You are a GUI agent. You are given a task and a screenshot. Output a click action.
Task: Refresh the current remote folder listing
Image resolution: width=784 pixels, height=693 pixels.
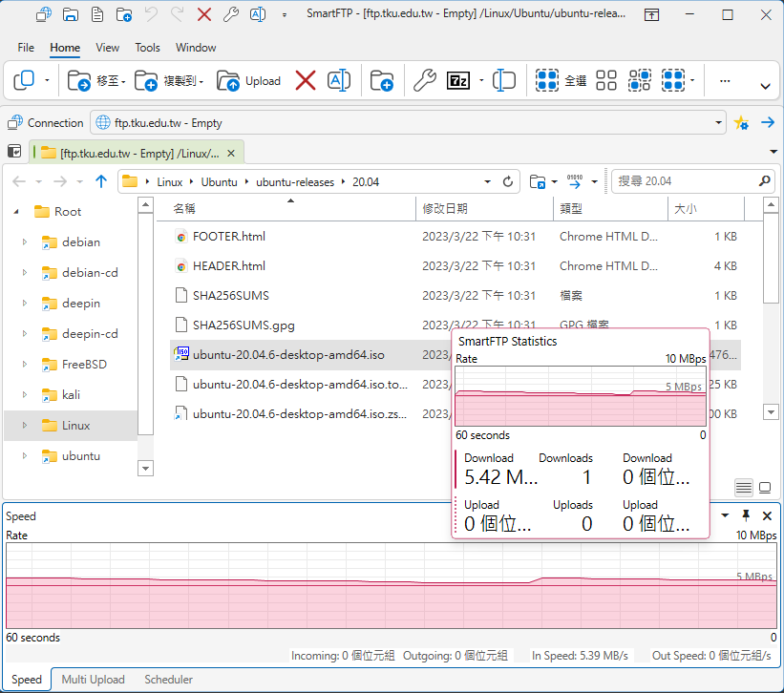[x=508, y=181]
